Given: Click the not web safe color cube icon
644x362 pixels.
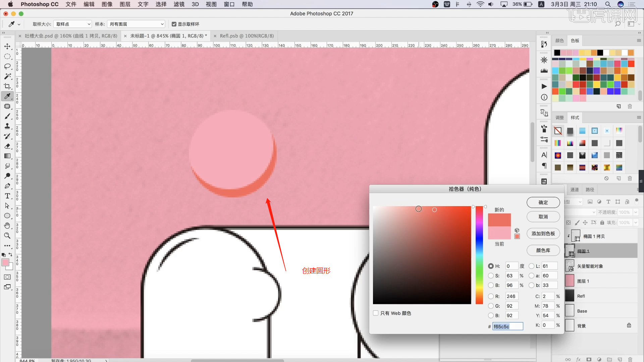Looking at the screenshot, I should point(517,230).
